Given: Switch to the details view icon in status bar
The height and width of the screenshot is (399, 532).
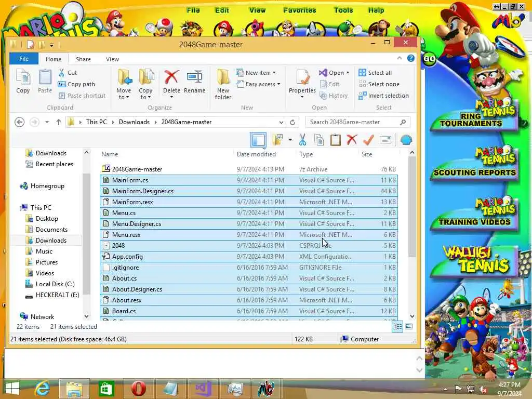Looking at the screenshot, I should [397, 327].
